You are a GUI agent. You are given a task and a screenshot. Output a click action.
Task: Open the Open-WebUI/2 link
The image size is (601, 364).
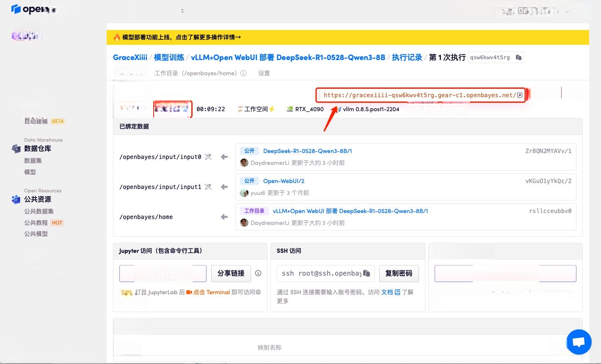pyautogui.click(x=284, y=181)
